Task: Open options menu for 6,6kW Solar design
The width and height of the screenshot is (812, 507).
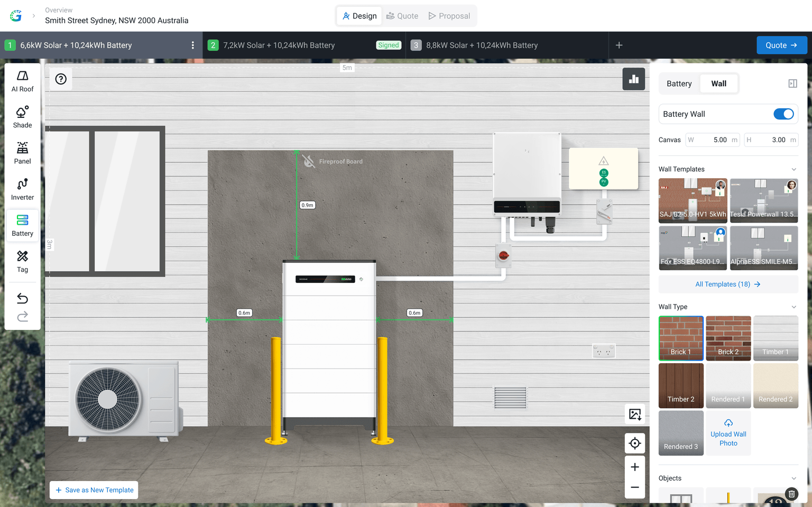Action: (193, 45)
